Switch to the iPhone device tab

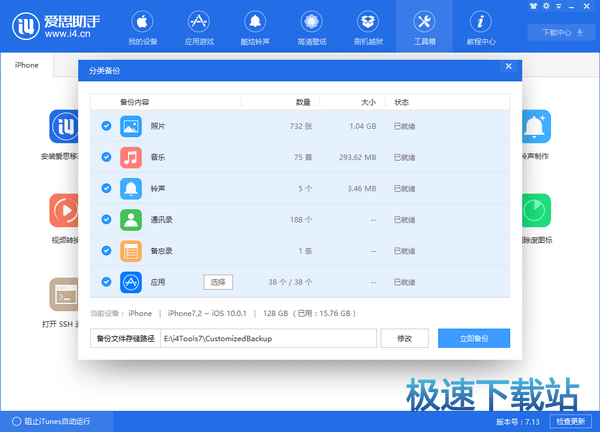(x=27, y=65)
